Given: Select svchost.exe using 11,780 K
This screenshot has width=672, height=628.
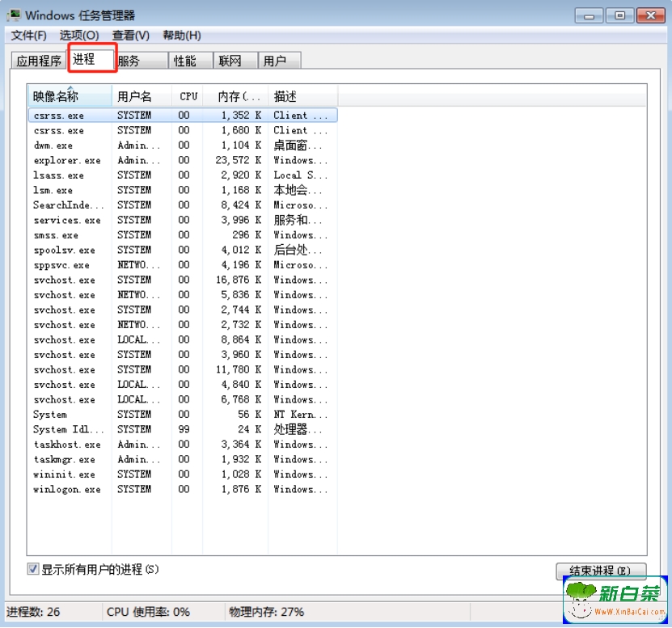Looking at the screenshot, I should tap(183, 369).
